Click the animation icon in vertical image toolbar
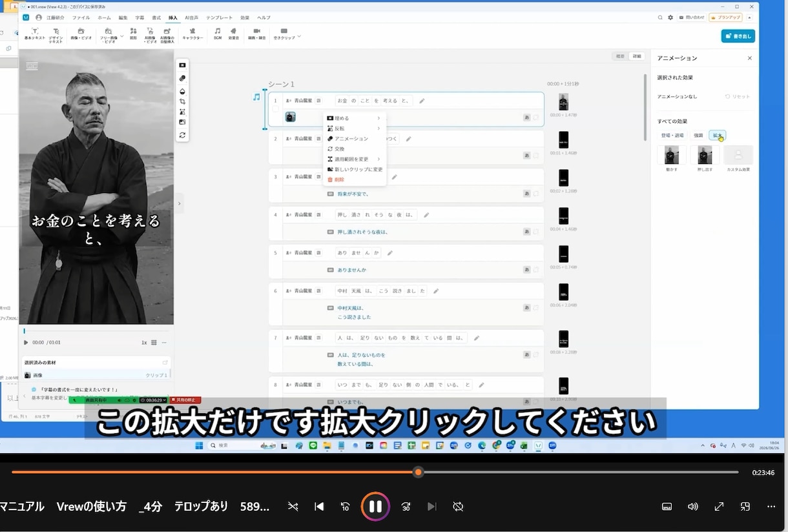This screenshot has width=788, height=532. coord(183,78)
